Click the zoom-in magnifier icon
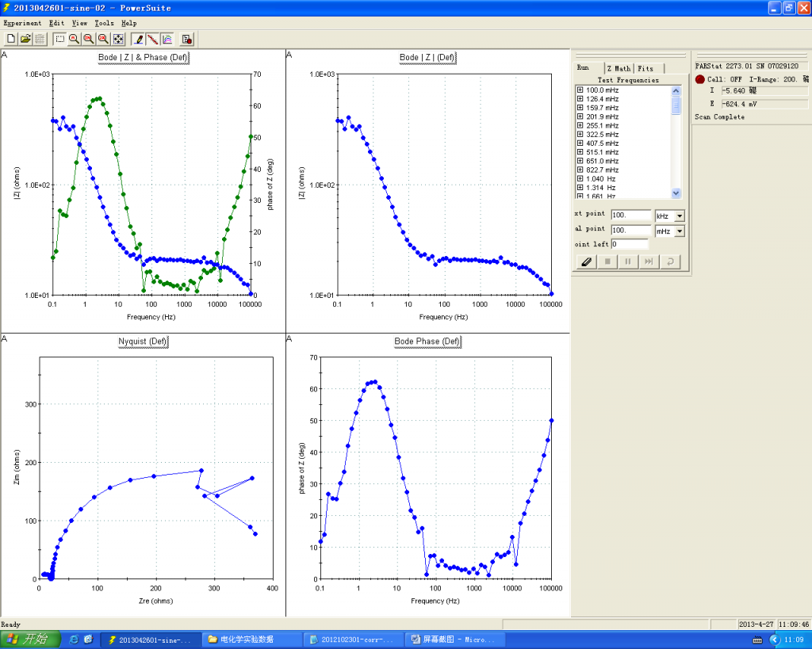812x649 pixels. 89,39
